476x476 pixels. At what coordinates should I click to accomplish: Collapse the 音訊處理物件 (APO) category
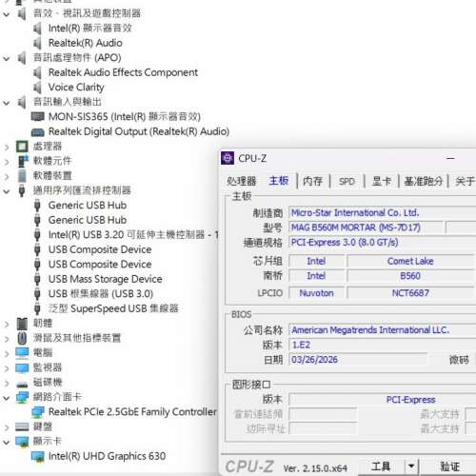pyautogui.click(x=7, y=58)
